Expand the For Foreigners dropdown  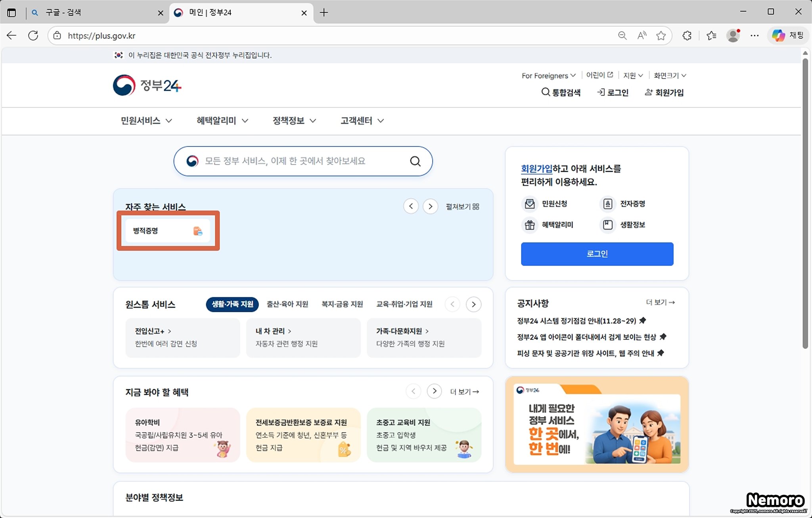coord(548,75)
